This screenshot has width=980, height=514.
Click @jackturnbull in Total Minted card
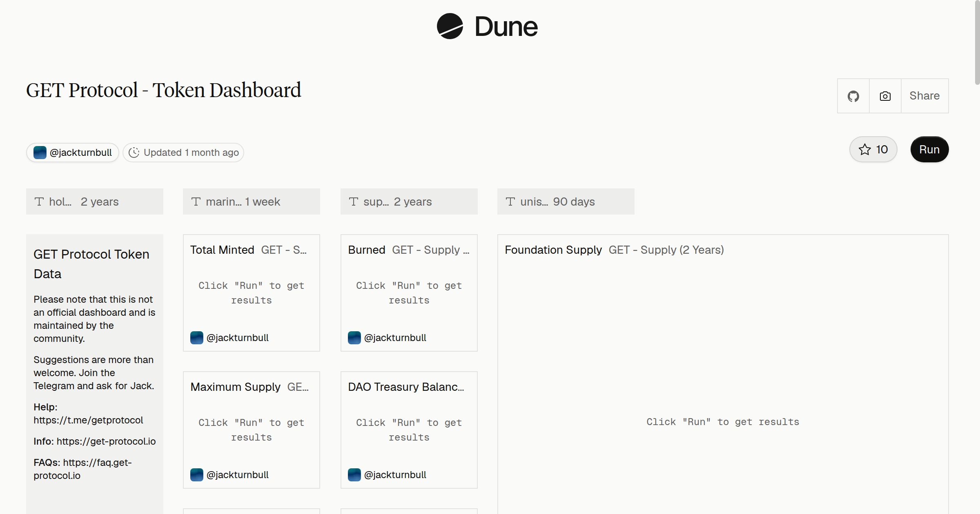[x=237, y=338]
